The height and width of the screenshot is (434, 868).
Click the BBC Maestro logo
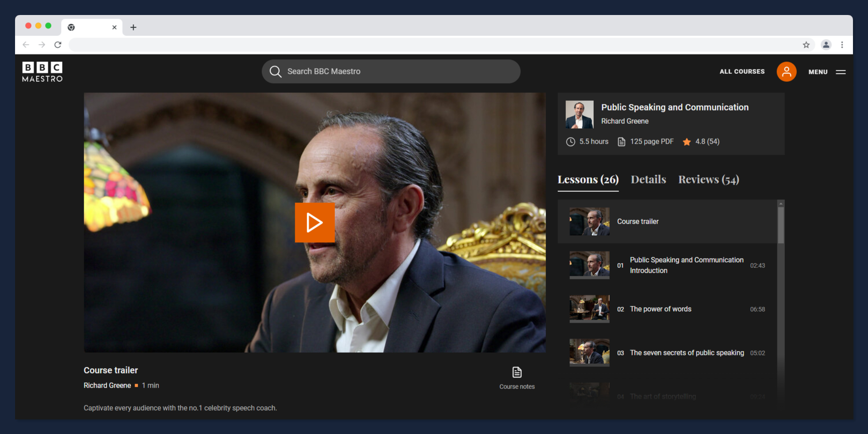coord(42,72)
